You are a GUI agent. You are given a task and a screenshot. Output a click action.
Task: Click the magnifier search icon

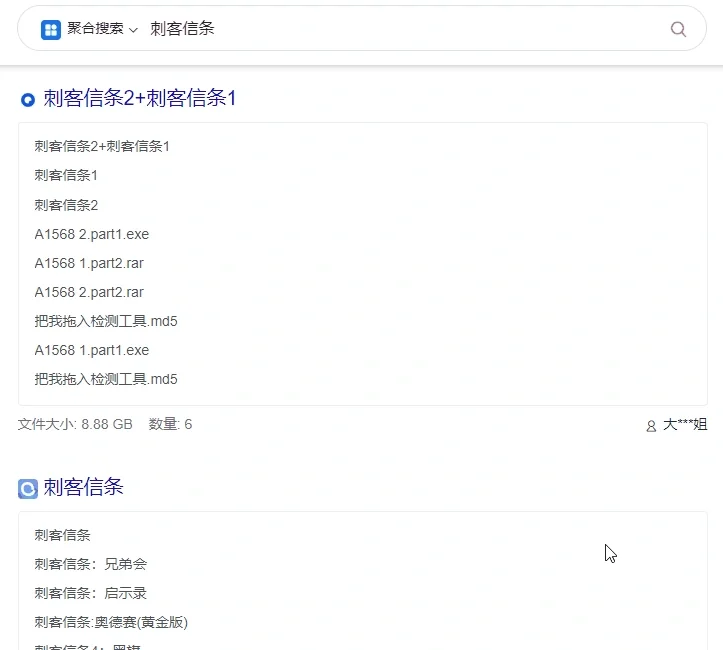tap(678, 29)
